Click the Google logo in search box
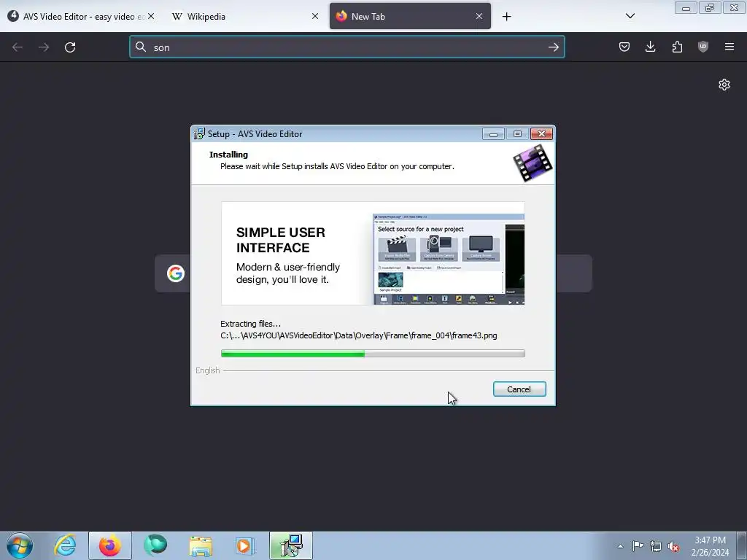The width and height of the screenshot is (747, 560). click(x=176, y=273)
